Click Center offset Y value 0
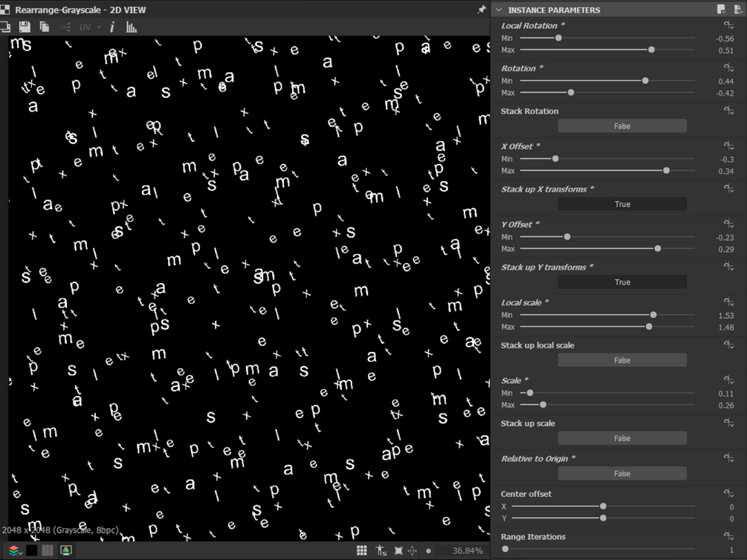This screenshot has height=560, width=747. [731, 519]
